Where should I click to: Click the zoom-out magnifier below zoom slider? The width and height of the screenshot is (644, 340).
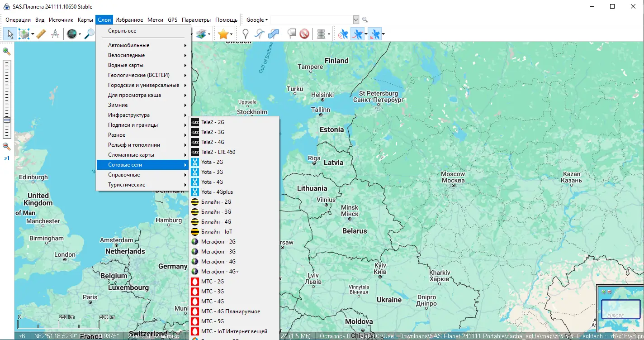point(7,146)
